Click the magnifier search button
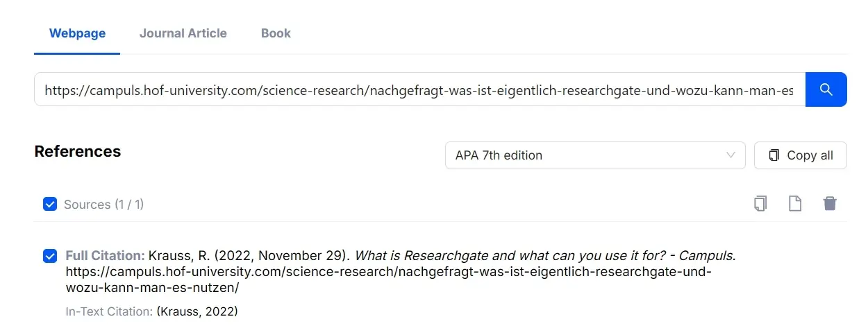Viewport: 868px width, 335px height. pos(826,89)
